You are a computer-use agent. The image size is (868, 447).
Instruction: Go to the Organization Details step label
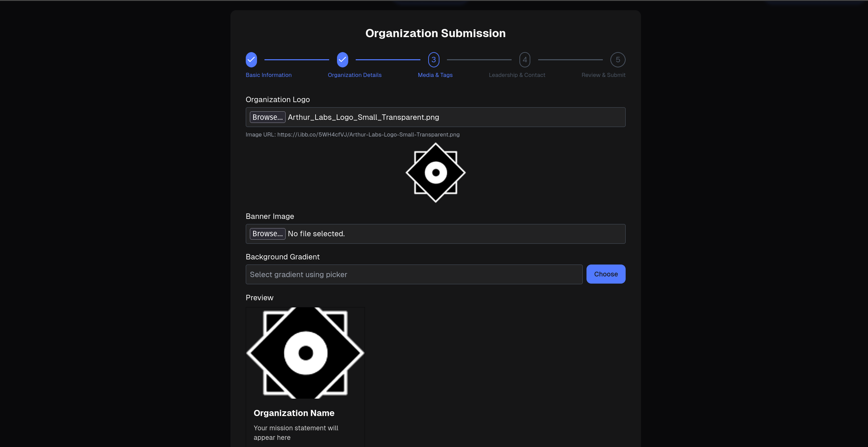354,75
